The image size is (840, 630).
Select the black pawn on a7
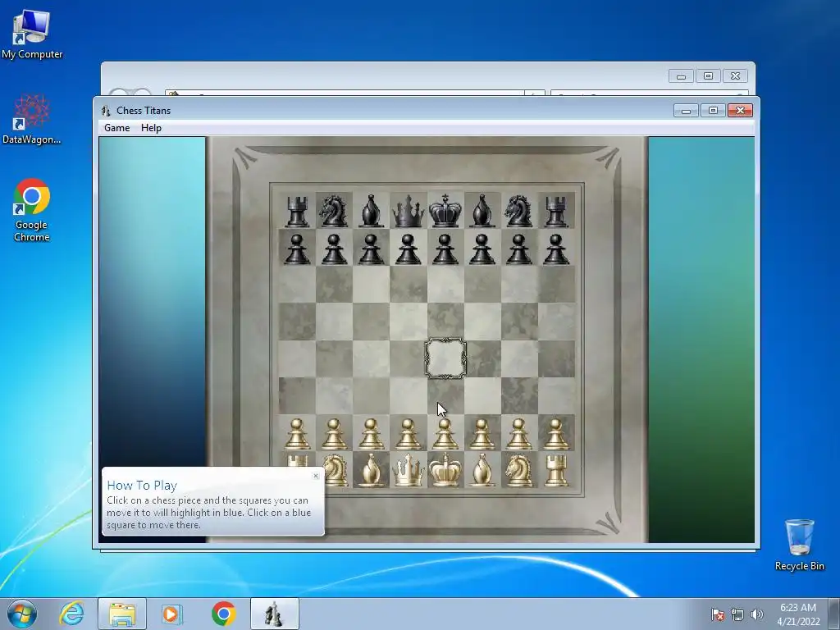click(x=297, y=249)
